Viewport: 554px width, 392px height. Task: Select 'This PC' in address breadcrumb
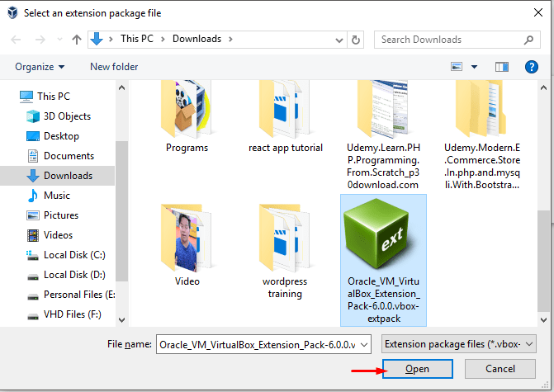[137, 39]
